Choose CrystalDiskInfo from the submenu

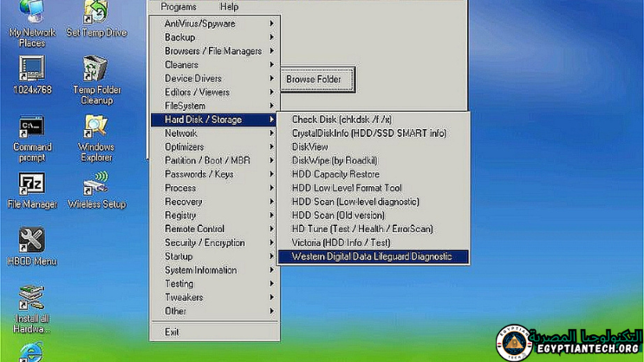369,133
